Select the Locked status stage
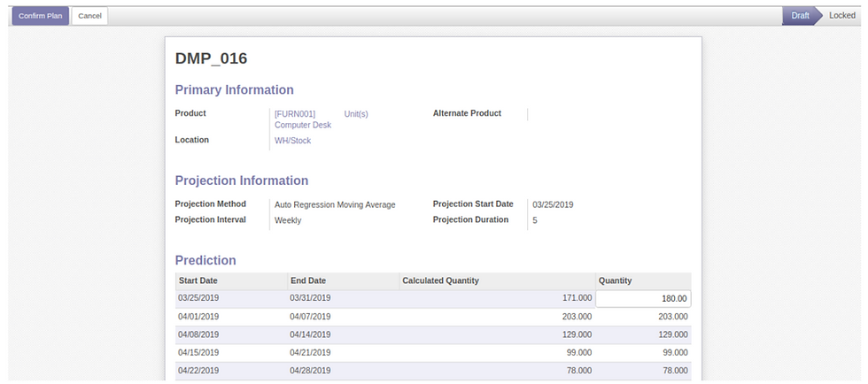868x384 pixels. point(842,16)
